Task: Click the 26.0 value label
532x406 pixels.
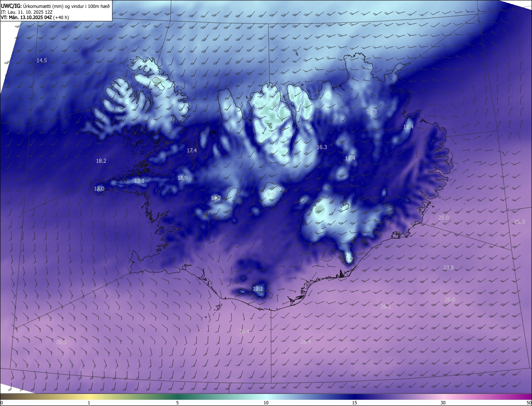Action: click(450, 300)
